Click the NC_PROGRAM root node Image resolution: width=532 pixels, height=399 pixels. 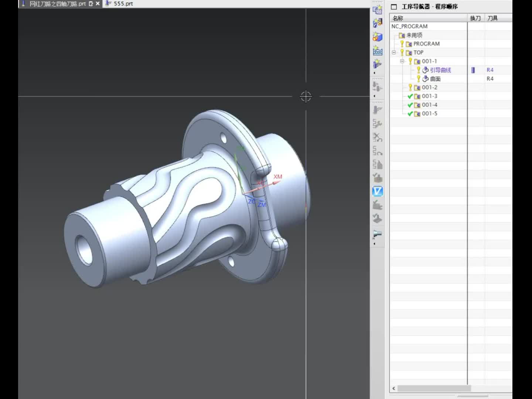click(409, 26)
